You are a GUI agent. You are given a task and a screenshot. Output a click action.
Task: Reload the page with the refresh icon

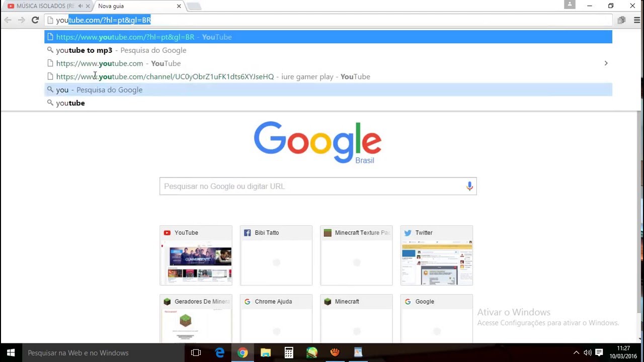(35, 20)
